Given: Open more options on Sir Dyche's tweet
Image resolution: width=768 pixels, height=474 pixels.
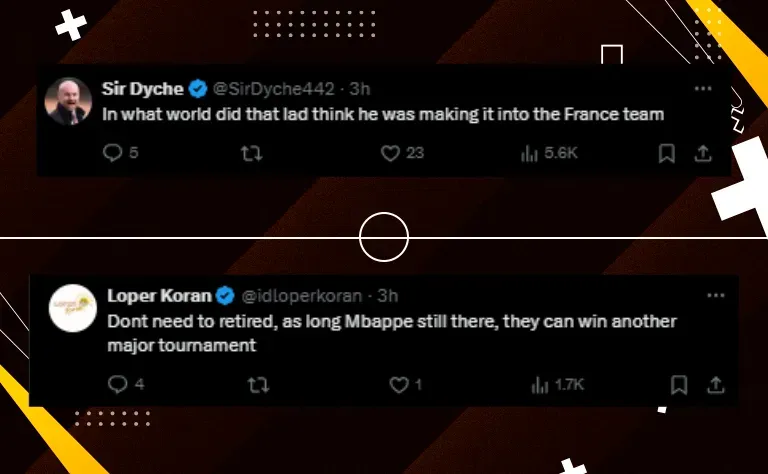Looking at the screenshot, I should [x=703, y=88].
